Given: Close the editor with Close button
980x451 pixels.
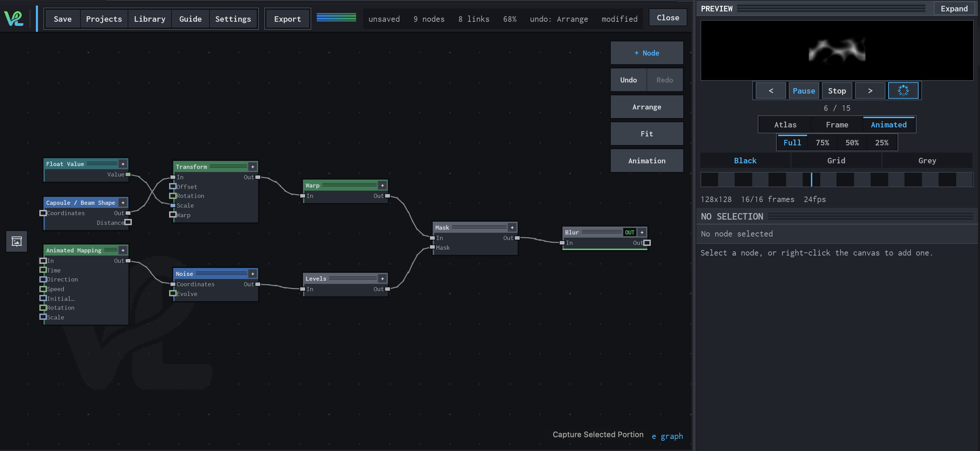Looking at the screenshot, I should pyautogui.click(x=668, y=18).
